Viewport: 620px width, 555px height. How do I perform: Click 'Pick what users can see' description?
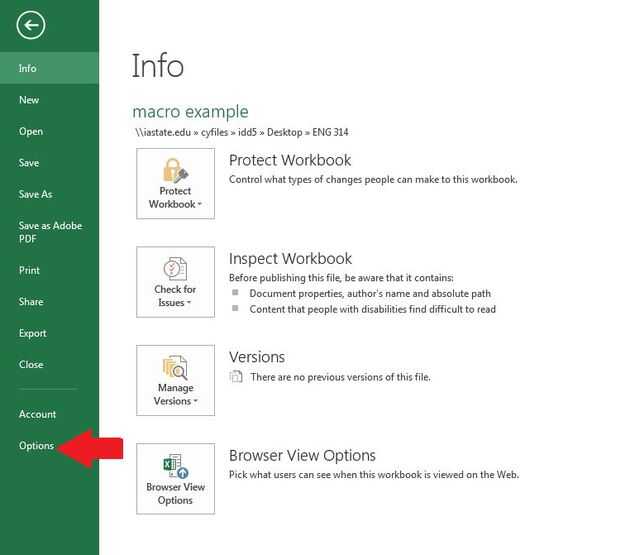click(x=374, y=475)
